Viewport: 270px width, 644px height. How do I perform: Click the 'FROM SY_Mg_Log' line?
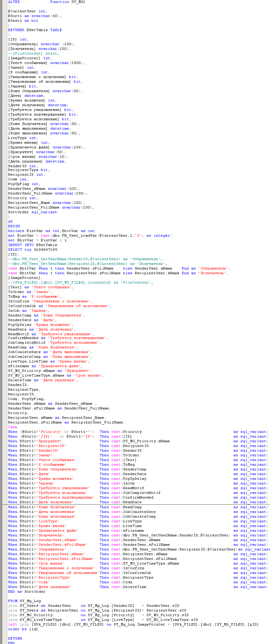(24, 601)
